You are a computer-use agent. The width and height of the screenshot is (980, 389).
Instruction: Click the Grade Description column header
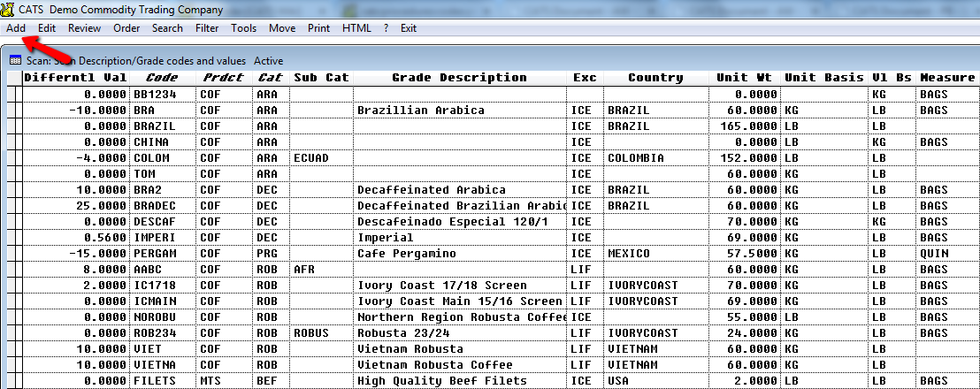(459, 78)
